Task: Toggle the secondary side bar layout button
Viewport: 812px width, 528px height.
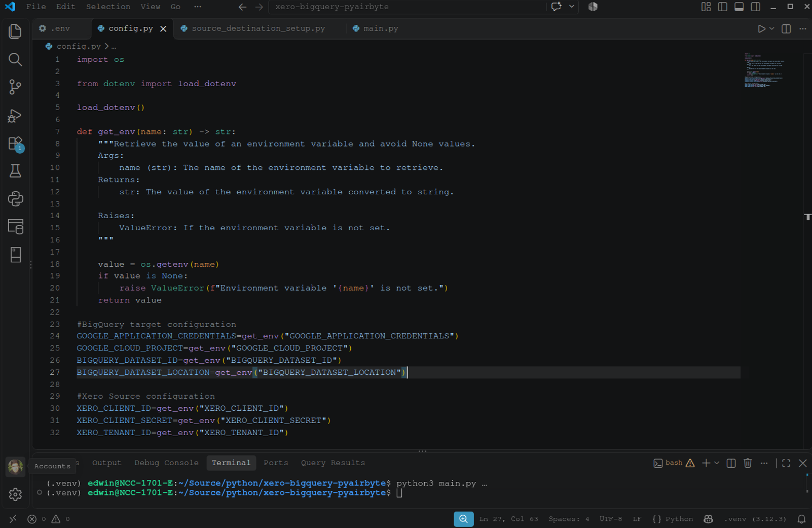Action: (755, 7)
